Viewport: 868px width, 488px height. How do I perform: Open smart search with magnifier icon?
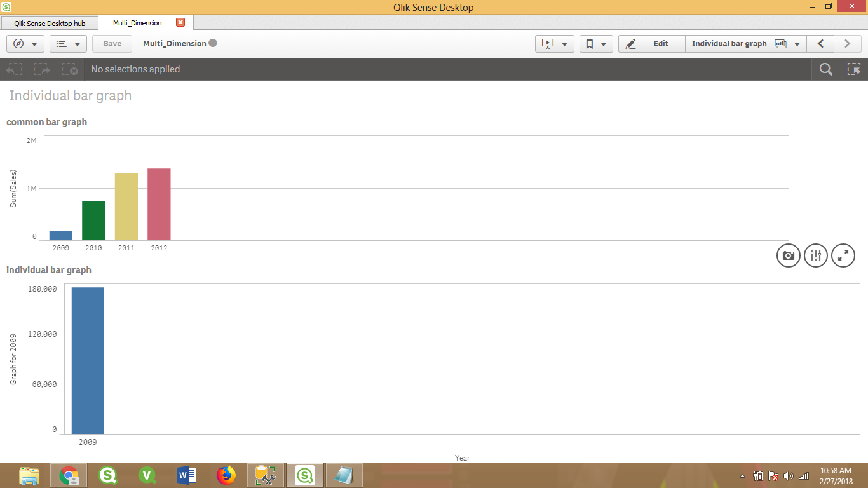coord(825,69)
